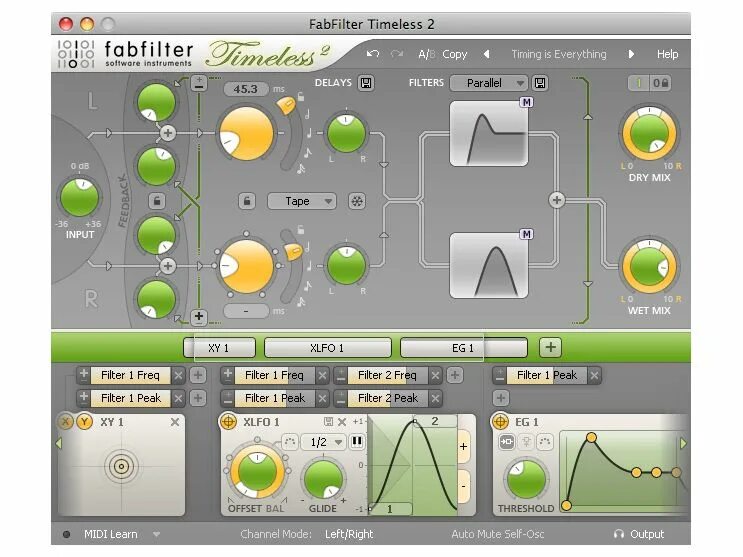Click the XLFO remove step minus button

463,486
